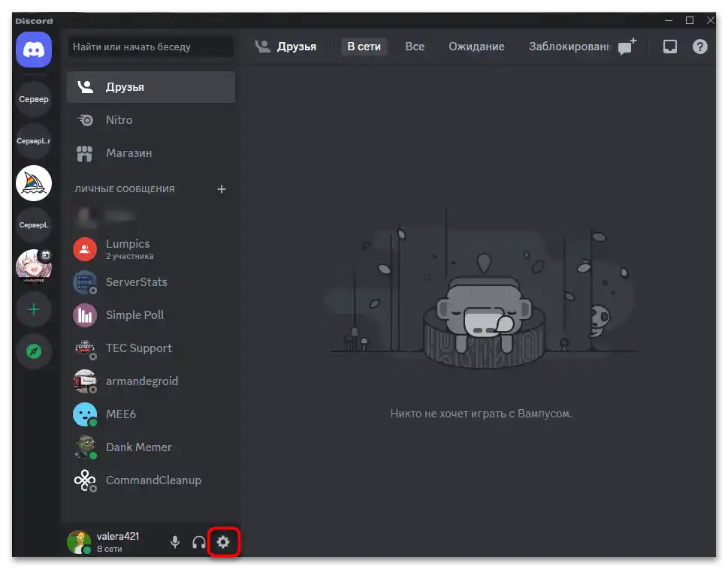Click the search field Найти или начать беседу
This screenshot has width=728, height=569.
pyautogui.click(x=151, y=47)
